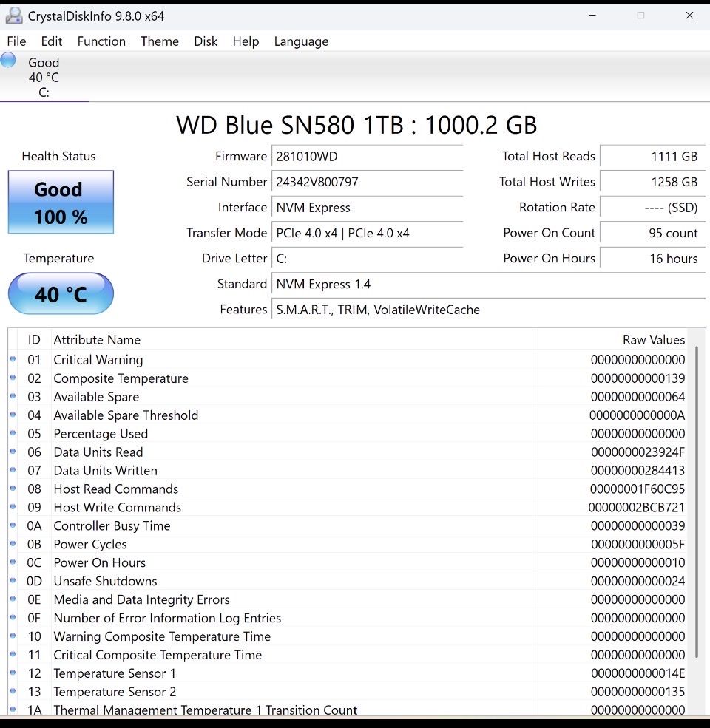Click the status dot beside Unsafe Shutdowns

13,581
